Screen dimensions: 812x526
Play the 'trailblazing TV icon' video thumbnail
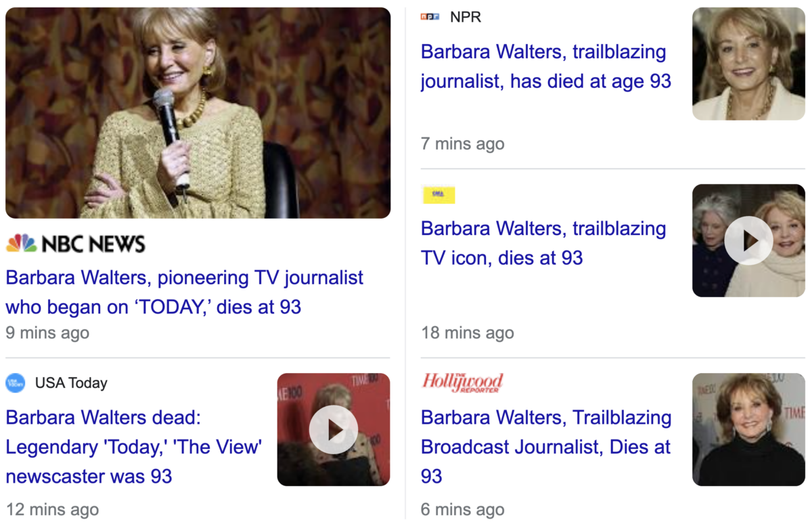(x=748, y=240)
